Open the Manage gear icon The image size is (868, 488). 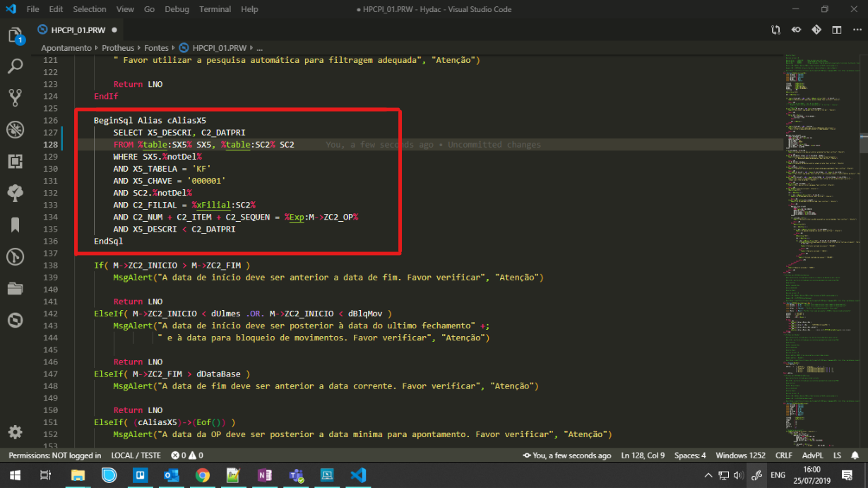(15, 432)
